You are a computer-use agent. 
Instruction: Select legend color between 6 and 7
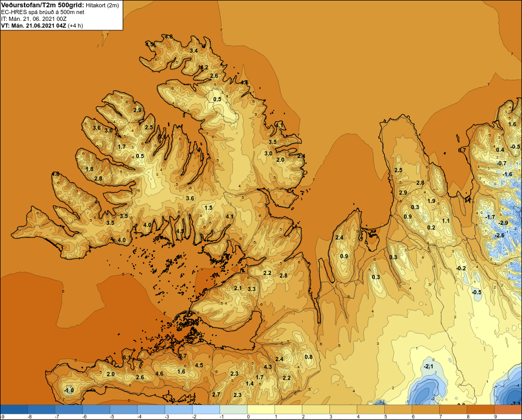click(425, 410)
